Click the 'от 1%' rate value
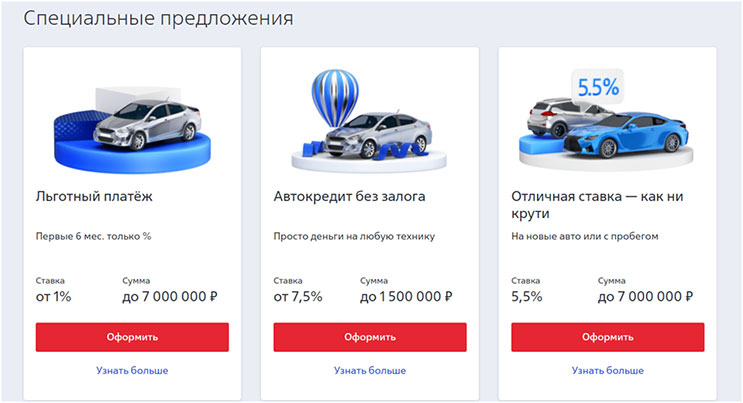 pyautogui.click(x=54, y=297)
